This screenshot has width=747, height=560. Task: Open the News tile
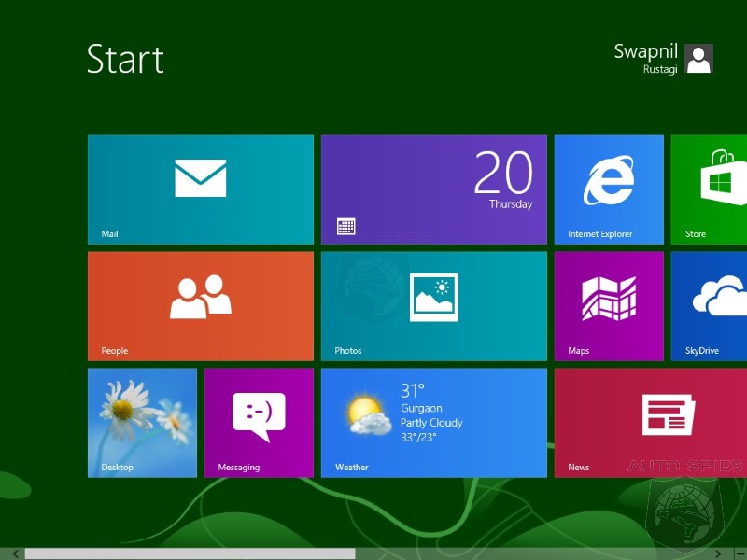651,423
